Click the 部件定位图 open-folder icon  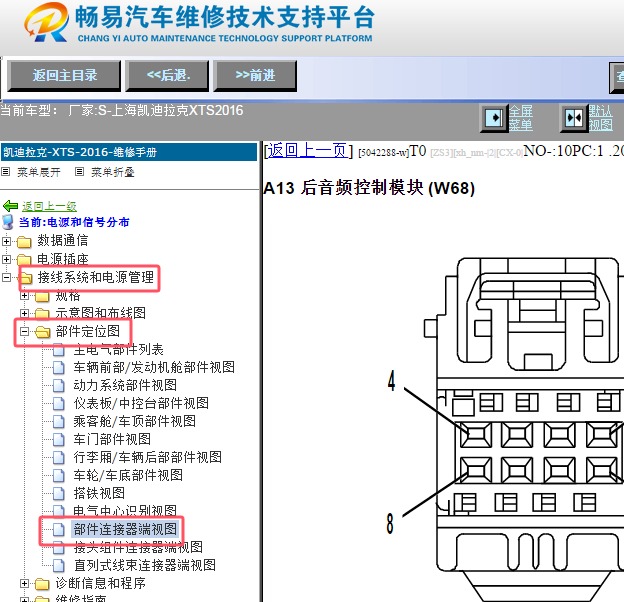42,332
